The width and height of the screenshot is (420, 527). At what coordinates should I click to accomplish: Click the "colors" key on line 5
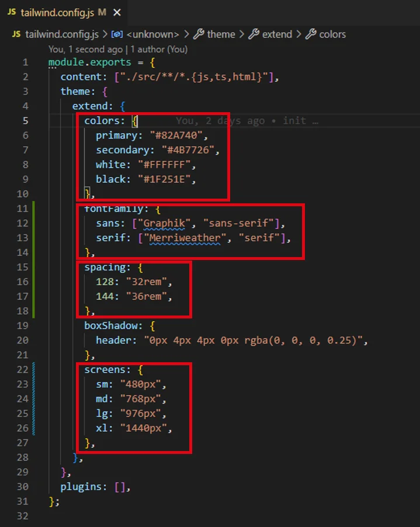[102, 121]
